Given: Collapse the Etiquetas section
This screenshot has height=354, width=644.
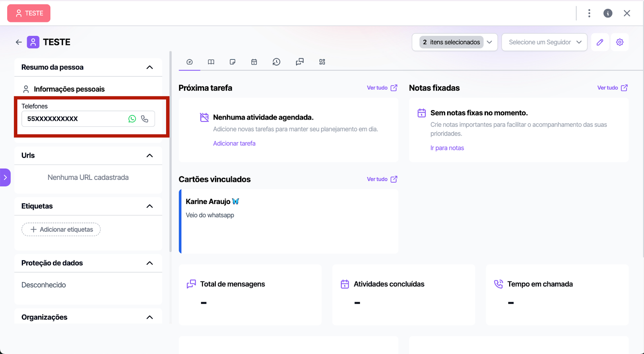Looking at the screenshot, I should (150, 206).
